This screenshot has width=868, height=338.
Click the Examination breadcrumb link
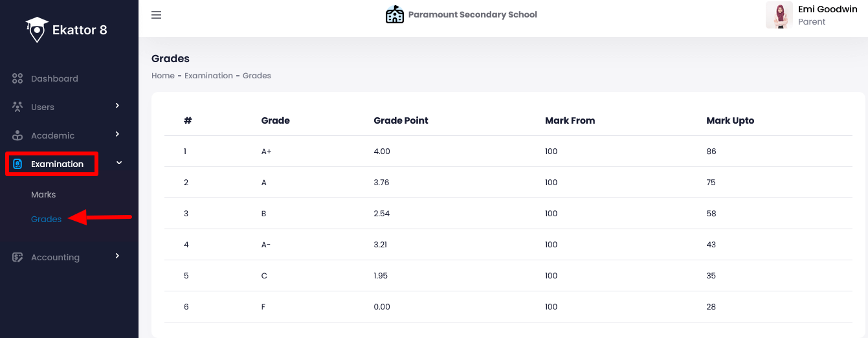click(208, 76)
